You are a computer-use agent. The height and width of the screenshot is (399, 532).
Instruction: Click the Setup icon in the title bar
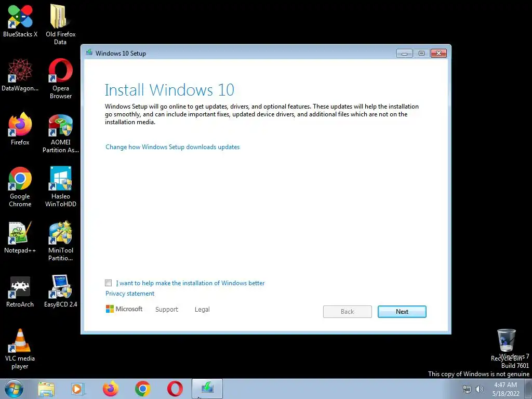(89, 52)
